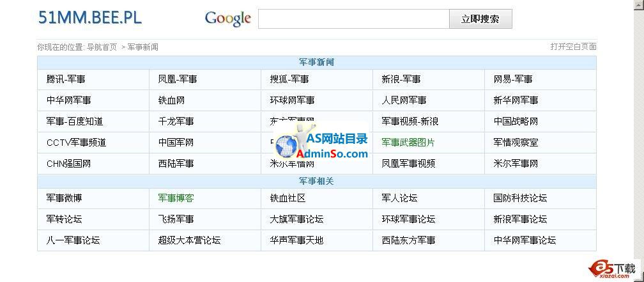Open 铁血社区 link
The image size is (644, 282).
288,198
